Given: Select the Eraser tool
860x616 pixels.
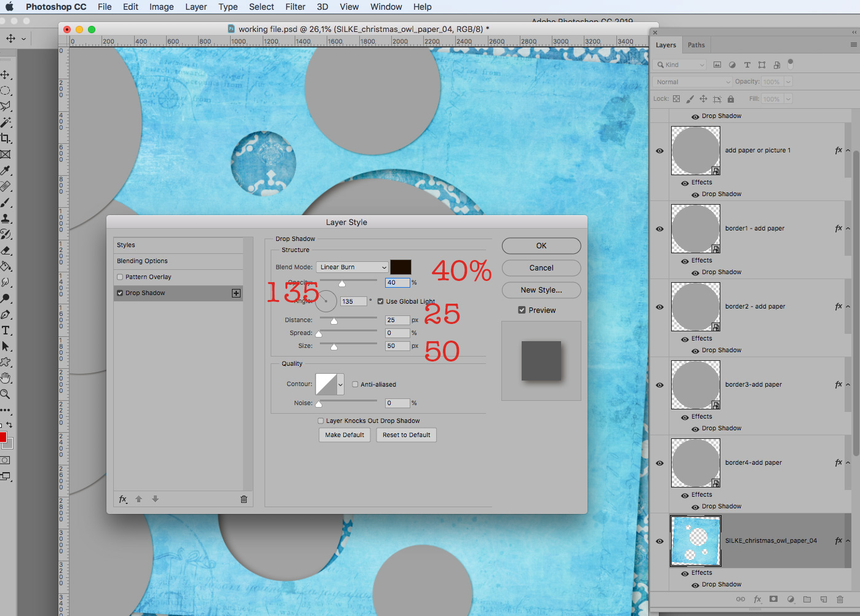Looking at the screenshot, I should coord(6,250).
